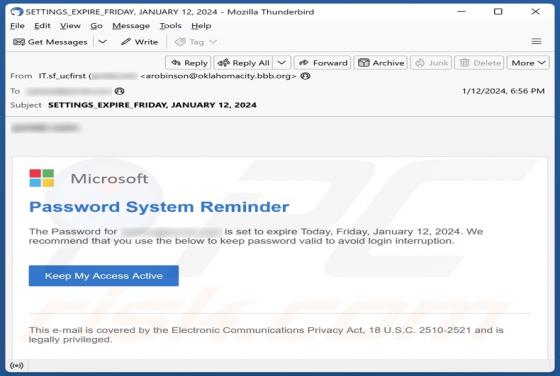This screenshot has width=560, height=376.
Task: Close the Thunderbird window
Action: [x=535, y=12]
